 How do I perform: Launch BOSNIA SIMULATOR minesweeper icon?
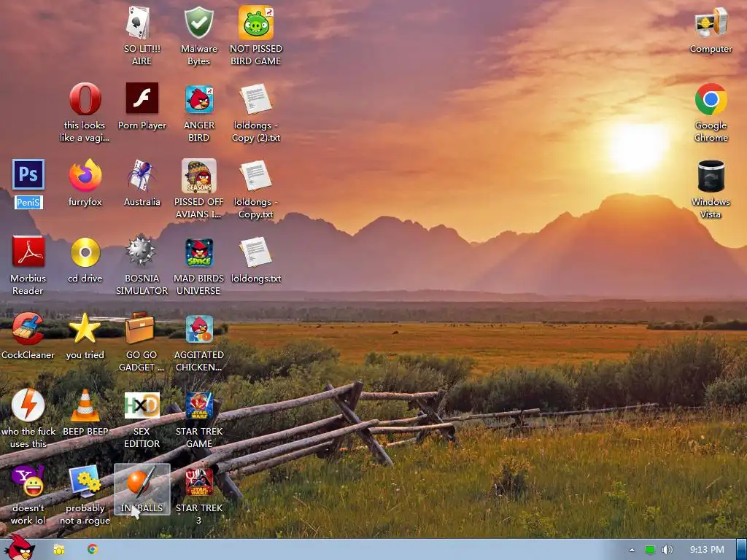coord(141,251)
